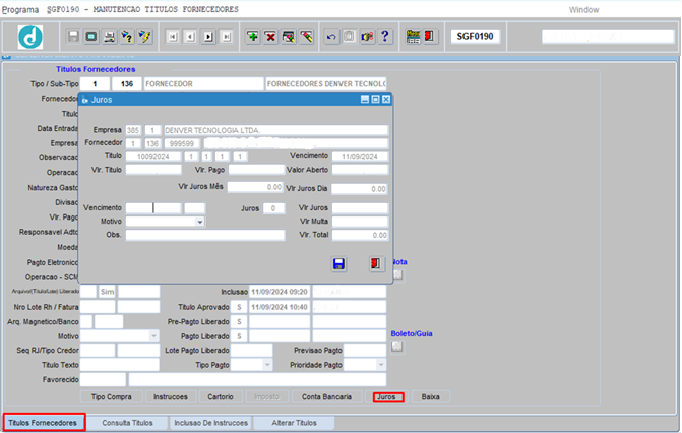This screenshot has width=682, height=433.
Task: Click the Nota checkbox button
Action: (x=398, y=275)
